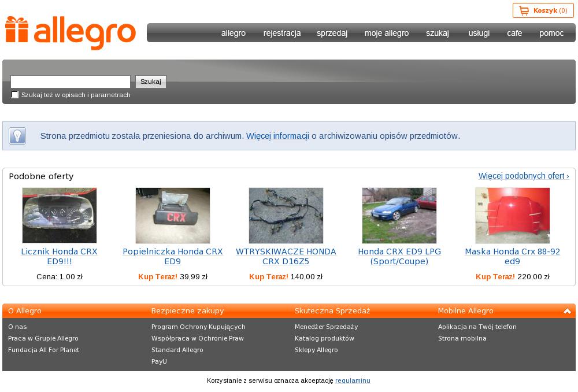Open the 'allegro' menu item
Viewport: 578px width, 392px height.
coord(234,33)
